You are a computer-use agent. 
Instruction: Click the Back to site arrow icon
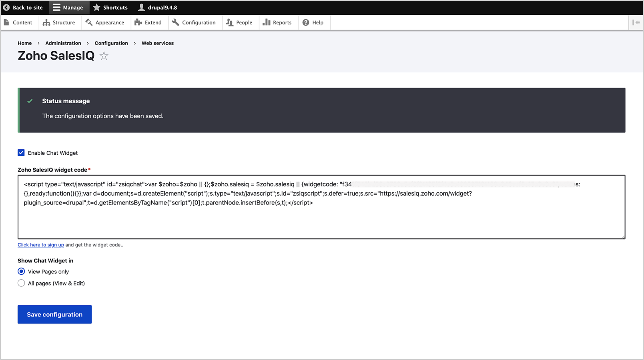[6, 8]
